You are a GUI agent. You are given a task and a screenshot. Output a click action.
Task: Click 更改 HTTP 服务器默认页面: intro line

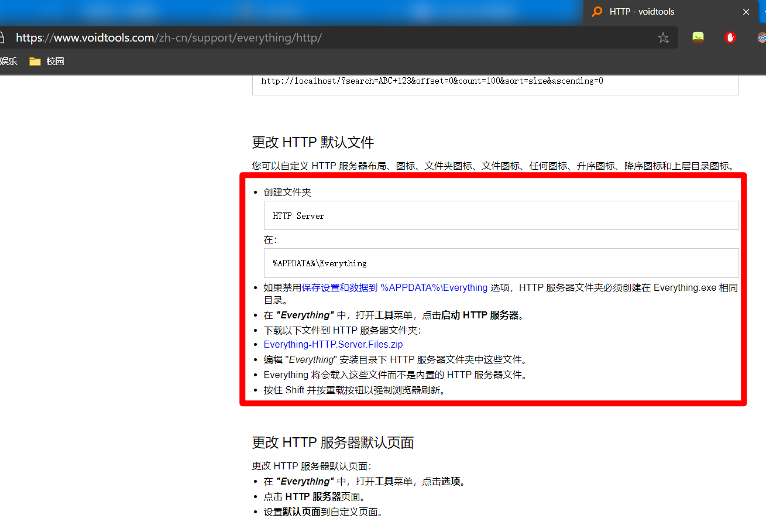tap(312, 466)
